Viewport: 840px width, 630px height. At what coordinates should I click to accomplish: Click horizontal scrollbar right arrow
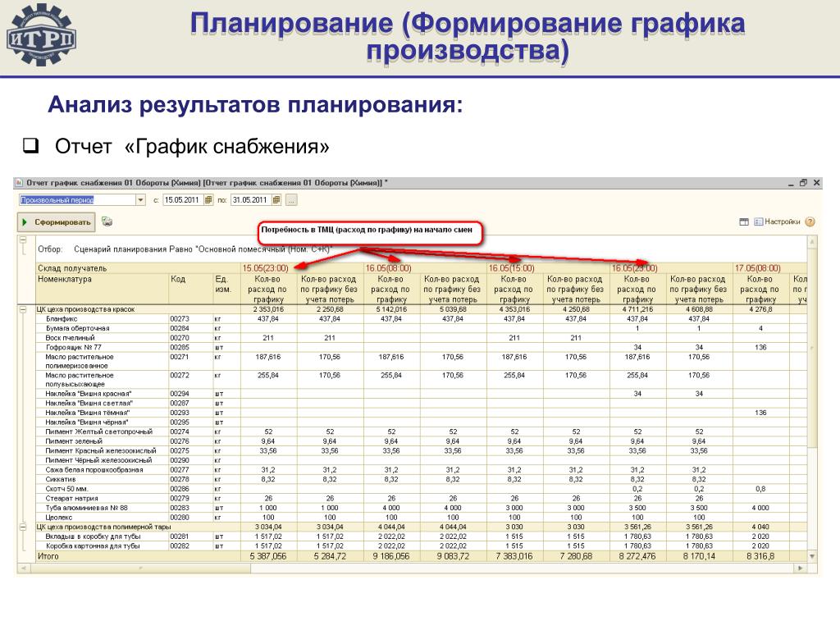pos(801,568)
